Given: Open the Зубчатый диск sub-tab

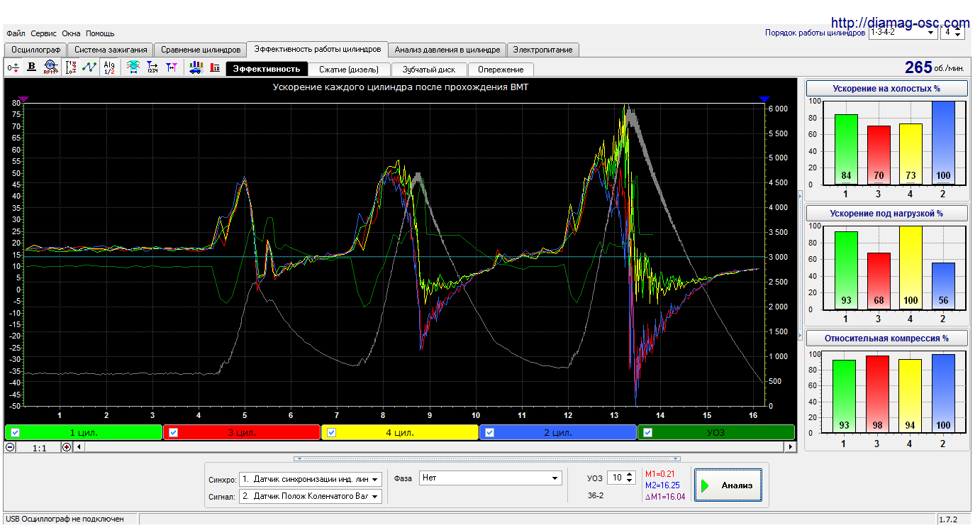Looking at the screenshot, I should click(x=428, y=70).
